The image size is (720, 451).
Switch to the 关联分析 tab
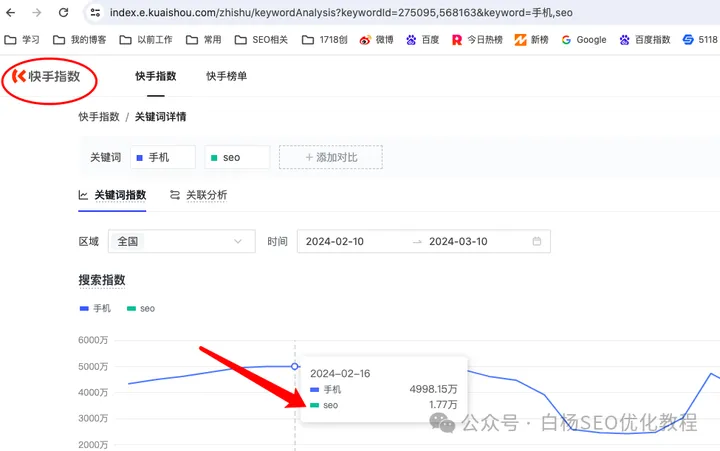198,195
